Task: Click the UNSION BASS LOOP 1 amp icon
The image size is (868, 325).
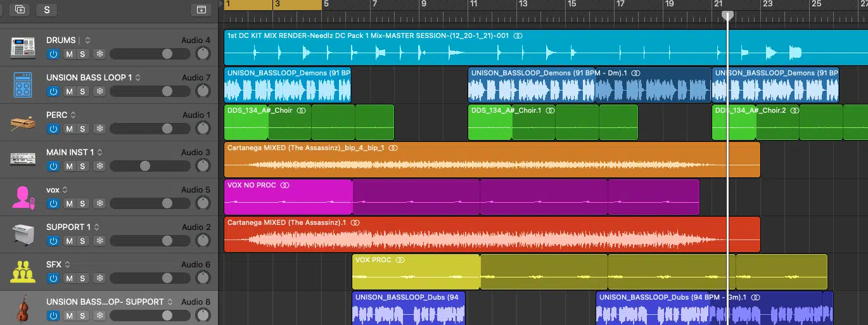Action: click(x=22, y=84)
